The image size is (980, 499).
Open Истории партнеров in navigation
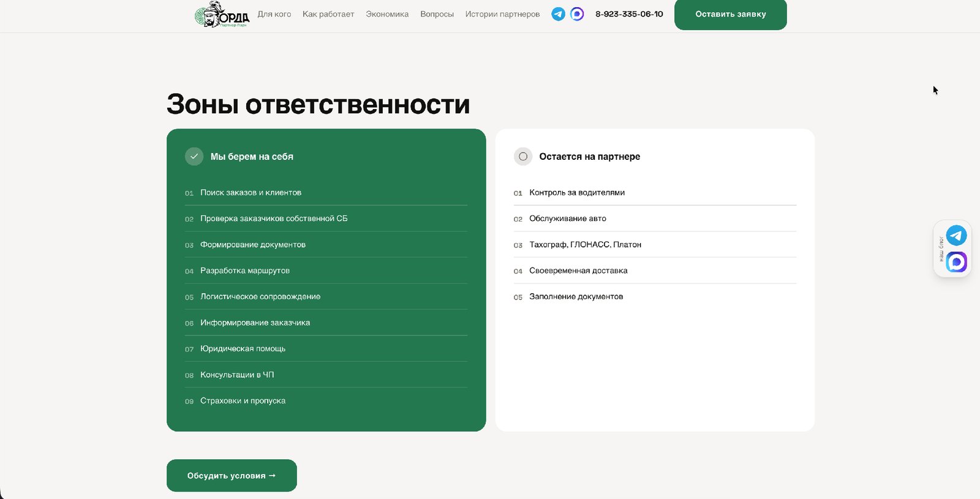[x=502, y=14]
